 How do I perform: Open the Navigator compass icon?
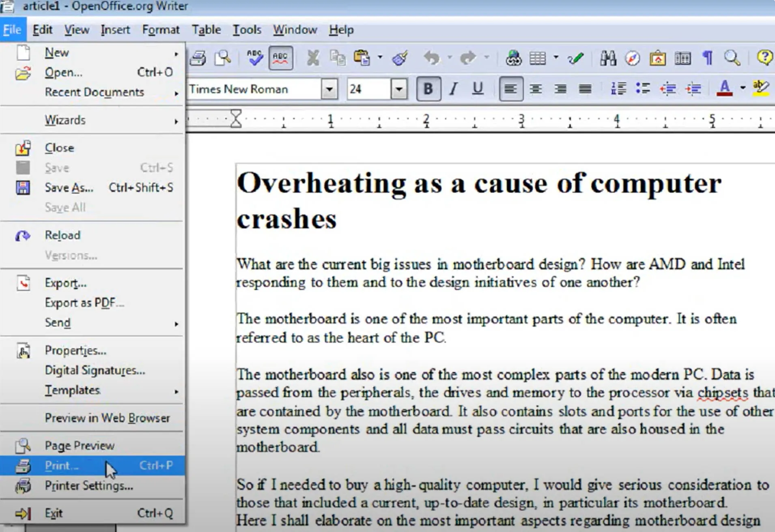[x=633, y=58]
